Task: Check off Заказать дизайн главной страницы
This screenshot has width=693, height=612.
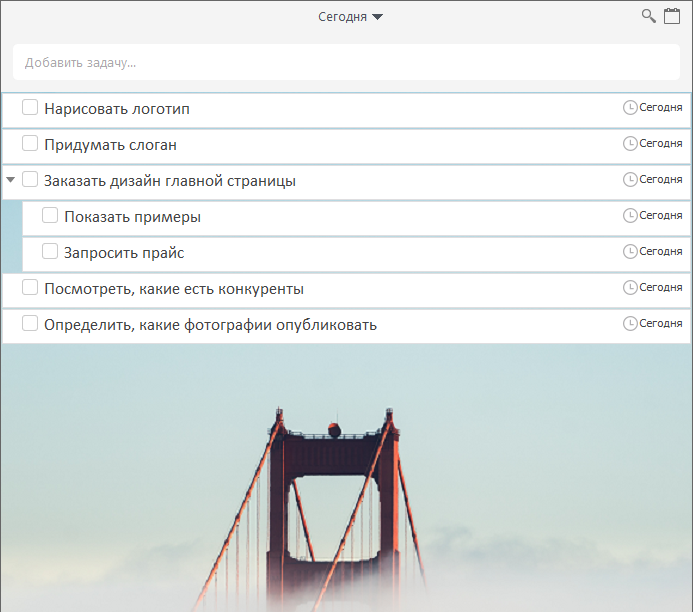Action: [30, 179]
